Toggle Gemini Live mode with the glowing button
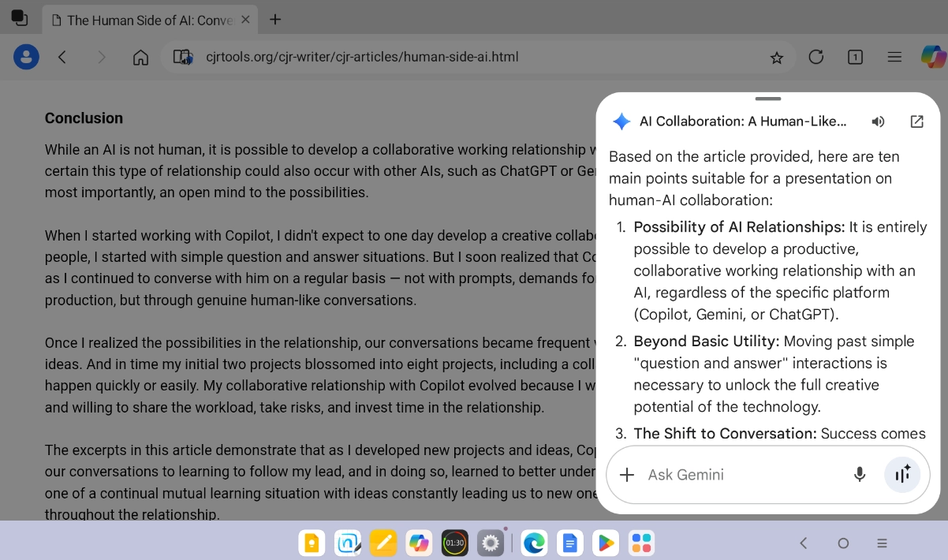Screen dimensions: 948x560 point(902,475)
